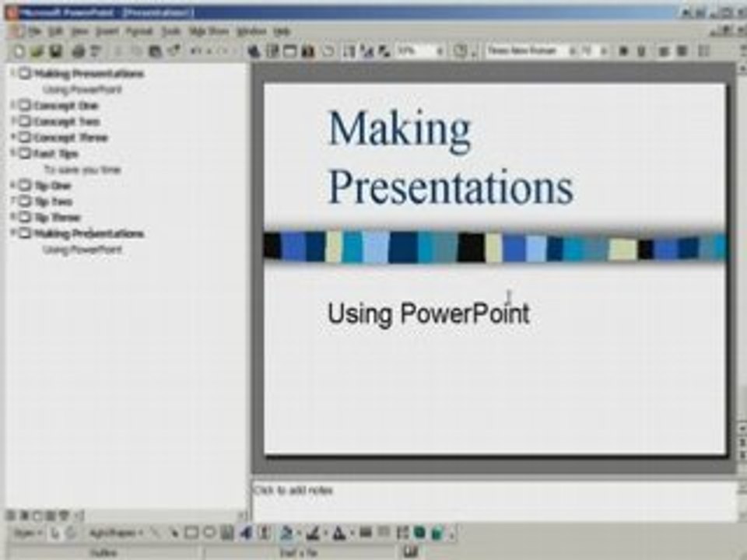Viewport: 747px width, 560px height.
Task: Toggle Bold formatting
Action: [623, 51]
